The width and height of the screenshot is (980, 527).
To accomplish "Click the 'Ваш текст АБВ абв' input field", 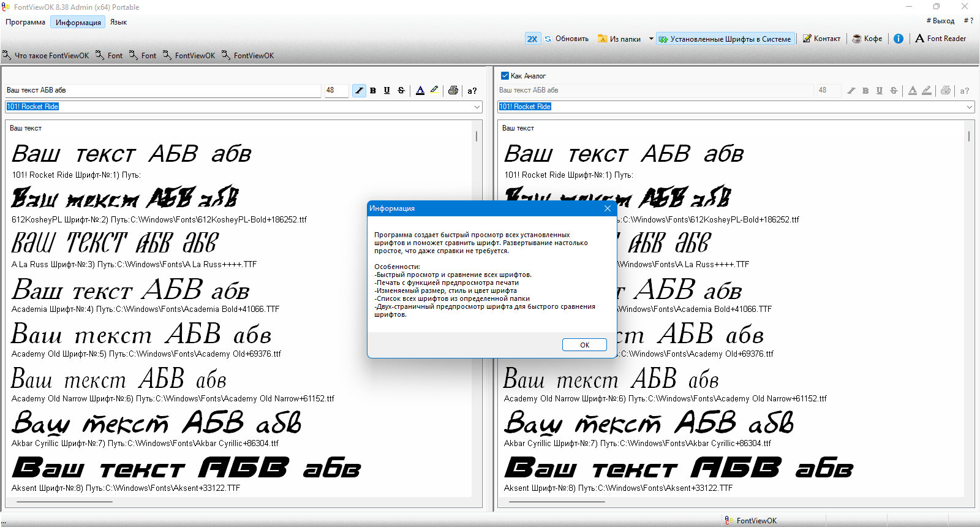I will [x=163, y=90].
